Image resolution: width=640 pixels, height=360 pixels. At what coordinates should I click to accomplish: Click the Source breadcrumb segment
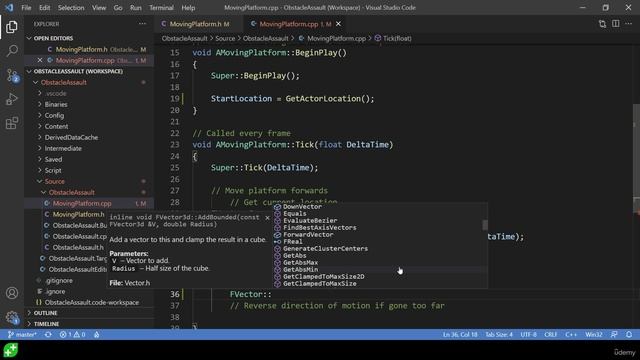pyautogui.click(x=225, y=38)
